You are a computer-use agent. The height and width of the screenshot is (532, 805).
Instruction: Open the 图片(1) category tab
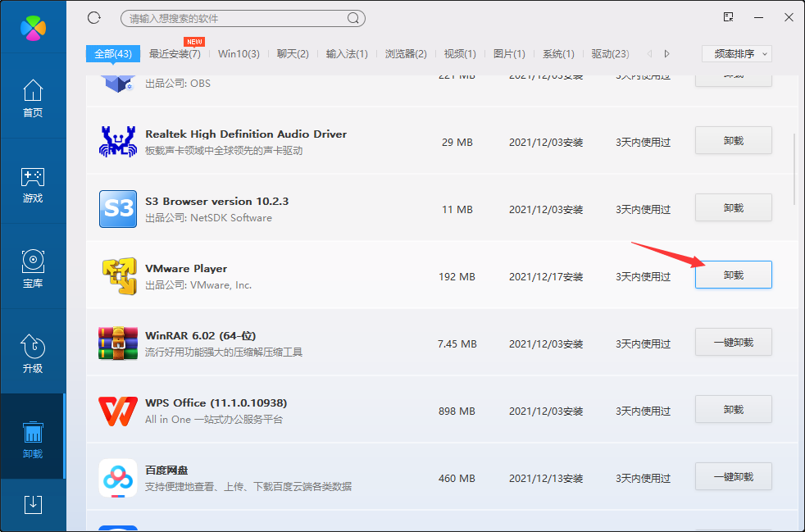tap(509, 53)
